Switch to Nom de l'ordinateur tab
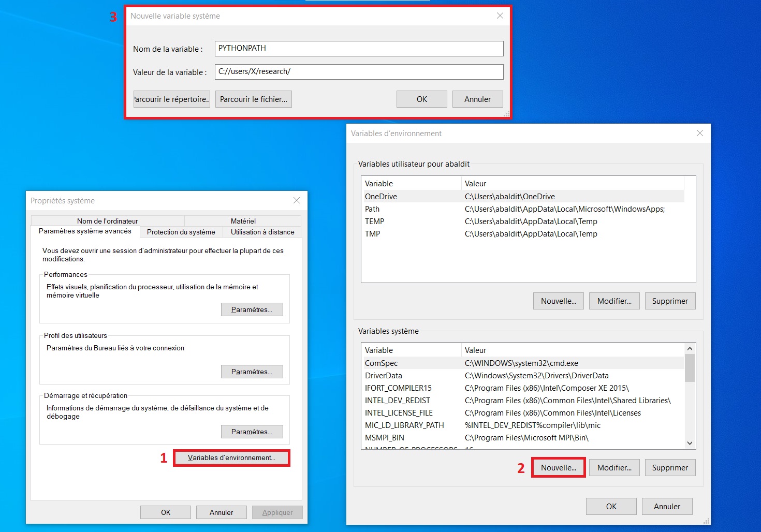 point(108,221)
